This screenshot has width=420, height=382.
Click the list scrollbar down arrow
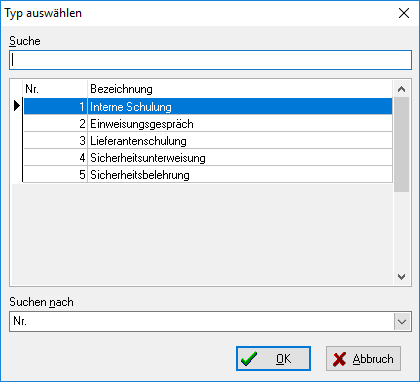(x=401, y=277)
